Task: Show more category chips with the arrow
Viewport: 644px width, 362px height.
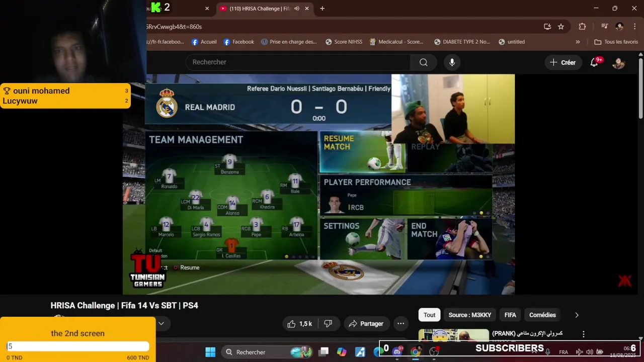Action: pos(577,315)
